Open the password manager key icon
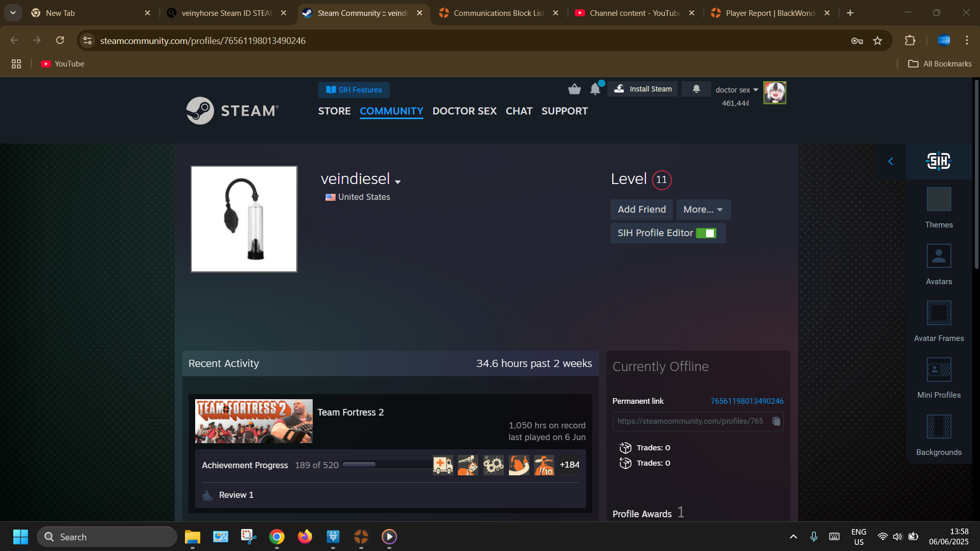The image size is (980, 551). click(857, 40)
